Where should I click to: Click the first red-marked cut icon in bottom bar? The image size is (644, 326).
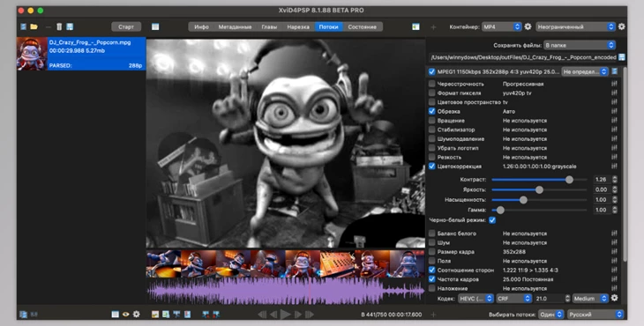point(206,315)
